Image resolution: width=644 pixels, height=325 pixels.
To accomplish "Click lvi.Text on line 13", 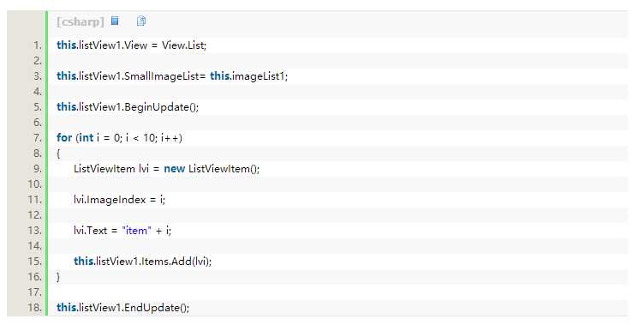I will click(91, 231).
